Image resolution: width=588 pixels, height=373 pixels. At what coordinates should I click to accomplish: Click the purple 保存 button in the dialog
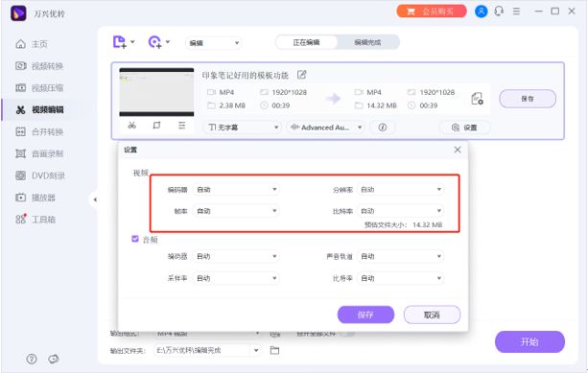(x=365, y=315)
